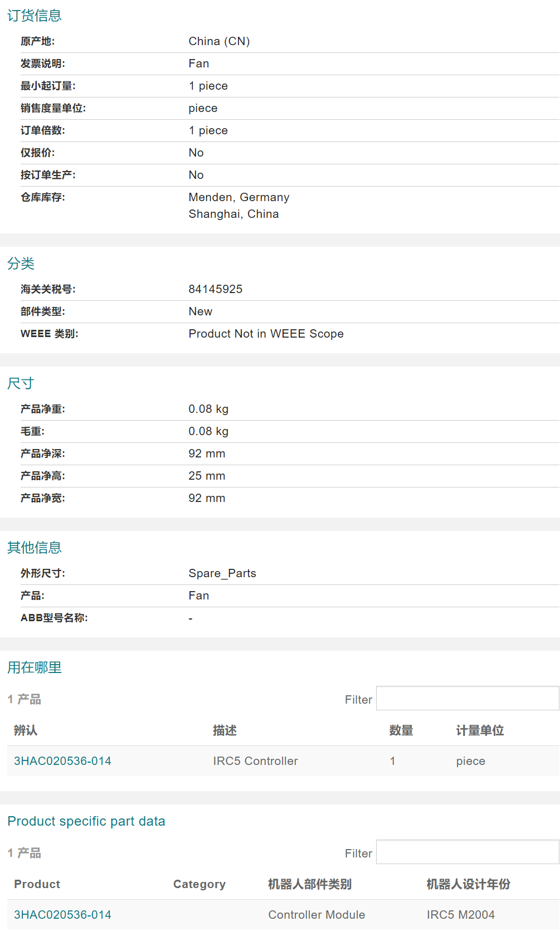Screen dimensions: 560x941
Task: Sort by the 描述 column header
Action: 225,730
